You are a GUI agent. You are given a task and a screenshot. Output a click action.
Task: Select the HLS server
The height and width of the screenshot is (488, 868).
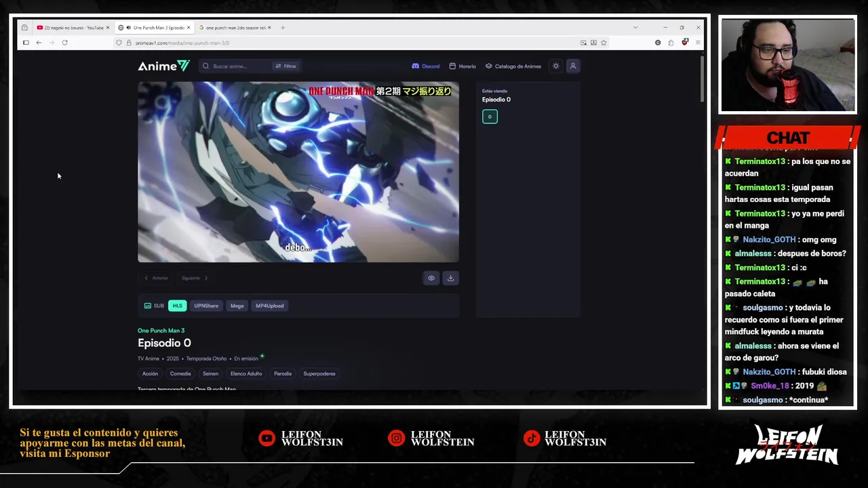(177, 306)
